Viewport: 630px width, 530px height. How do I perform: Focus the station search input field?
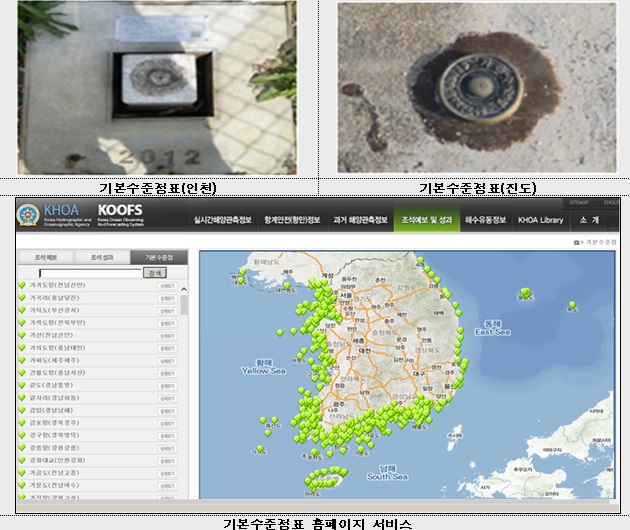pos(90,273)
